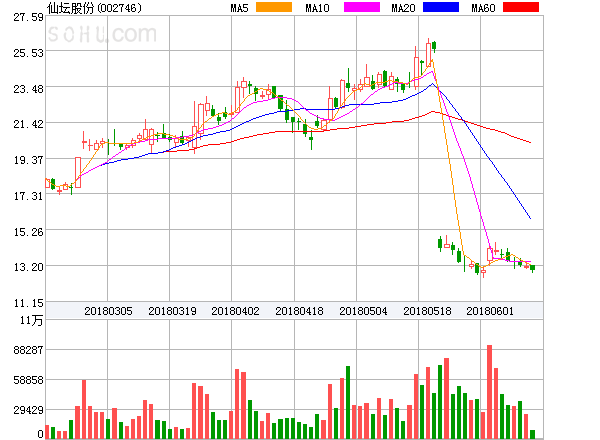Click the blue MA20 legend swatch
The height and width of the screenshot is (440, 600).
click(441, 7)
